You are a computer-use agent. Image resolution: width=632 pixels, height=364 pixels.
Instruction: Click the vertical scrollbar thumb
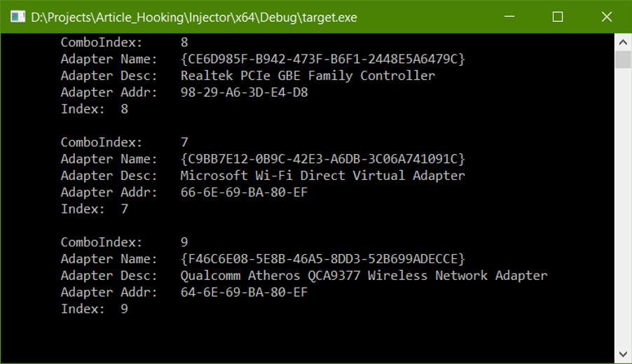[x=623, y=59]
